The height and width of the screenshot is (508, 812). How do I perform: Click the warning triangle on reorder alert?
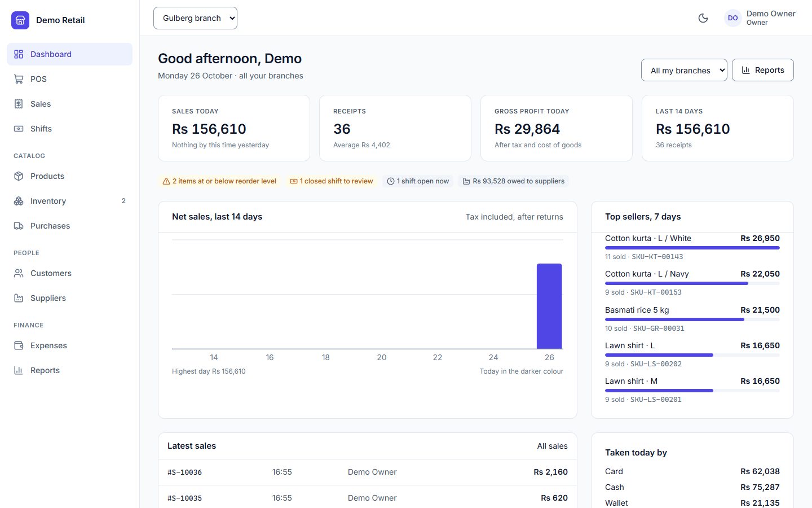(x=166, y=181)
